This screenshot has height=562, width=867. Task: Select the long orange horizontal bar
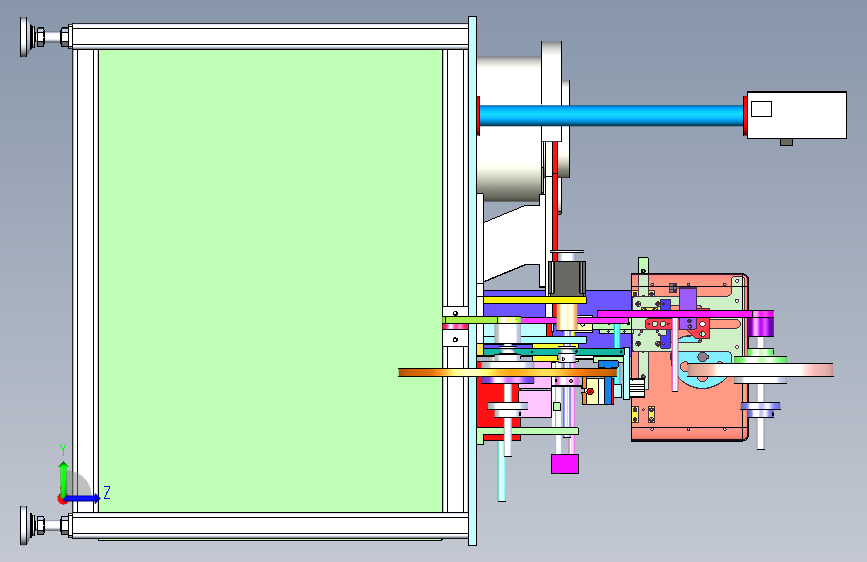507,373
